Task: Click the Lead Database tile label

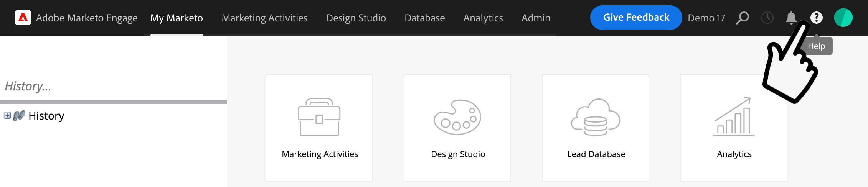Action: point(596,154)
